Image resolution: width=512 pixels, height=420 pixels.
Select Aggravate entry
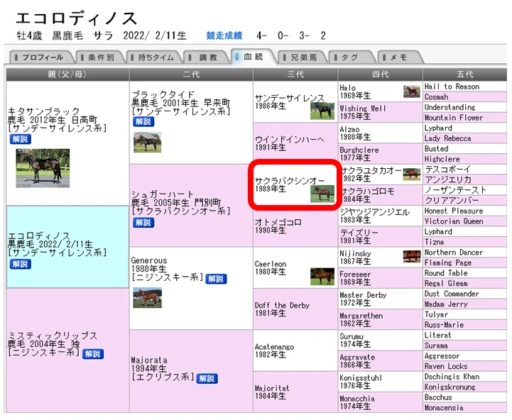[x=381, y=361]
